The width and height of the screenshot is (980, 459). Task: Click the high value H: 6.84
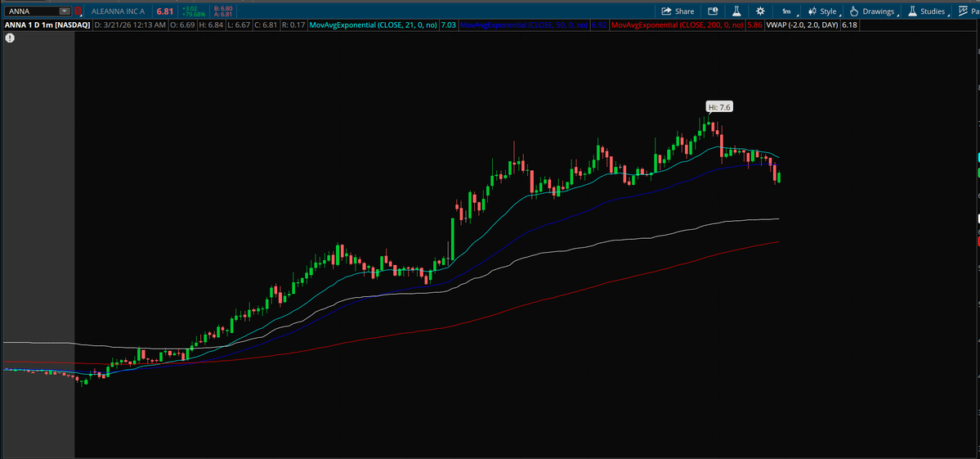[211, 25]
